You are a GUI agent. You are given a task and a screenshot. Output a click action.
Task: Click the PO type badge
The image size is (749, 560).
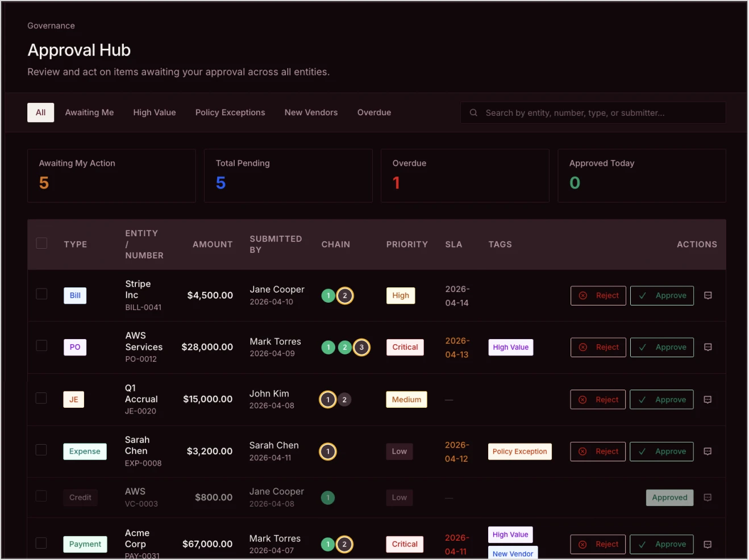(75, 347)
